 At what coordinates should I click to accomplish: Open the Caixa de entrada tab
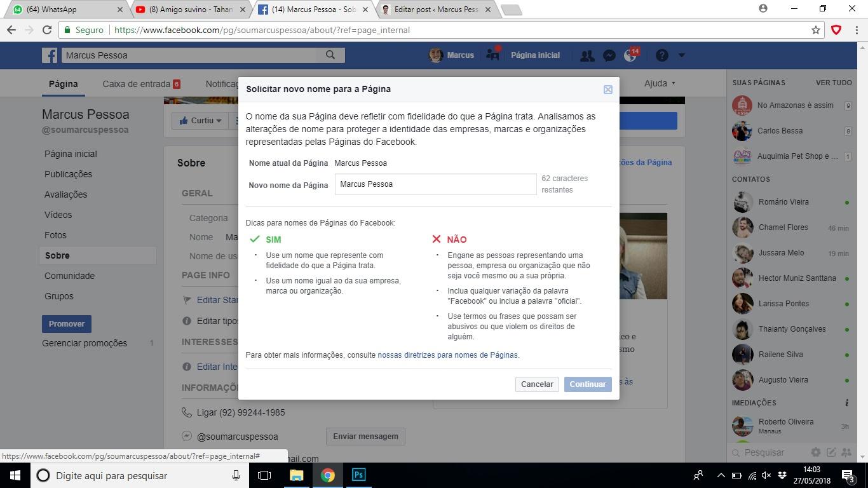tap(141, 84)
